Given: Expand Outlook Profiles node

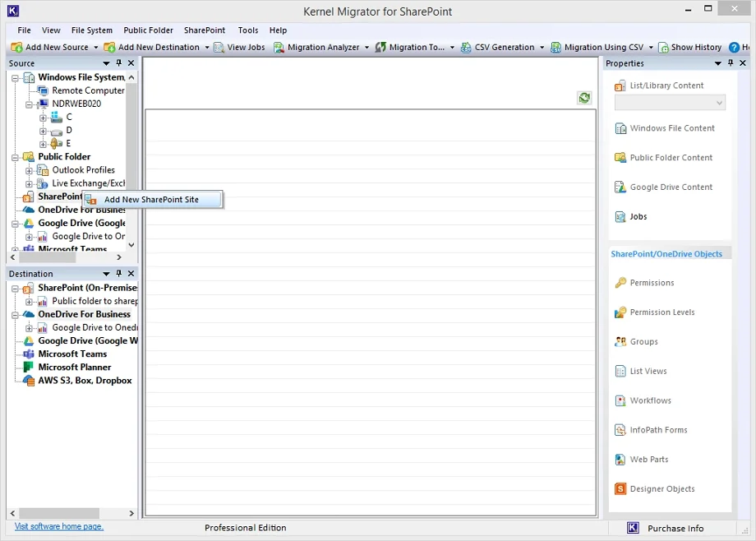Looking at the screenshot, I should click(29, 171).
